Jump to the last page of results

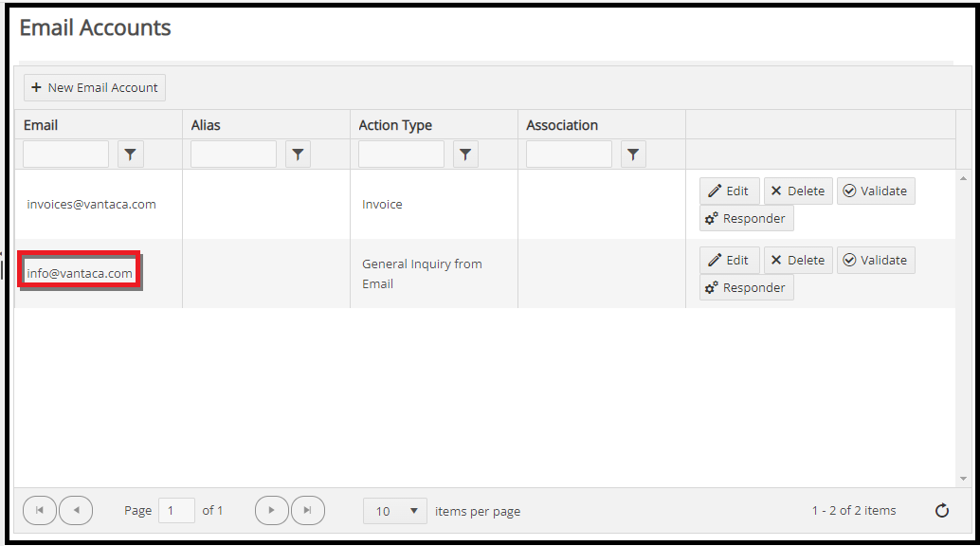tap(307, 510)
